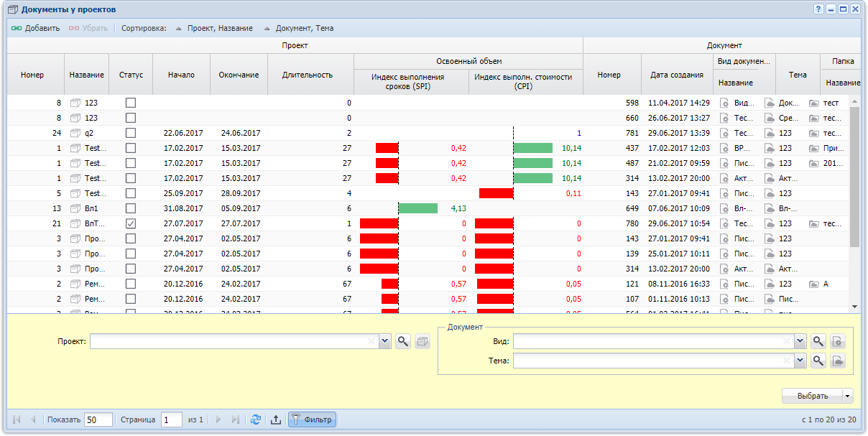Viewport: 868px width, 436px height.
Task: Click the green SPI bar in Вл1 row
Action: click(x=417, y=208)
